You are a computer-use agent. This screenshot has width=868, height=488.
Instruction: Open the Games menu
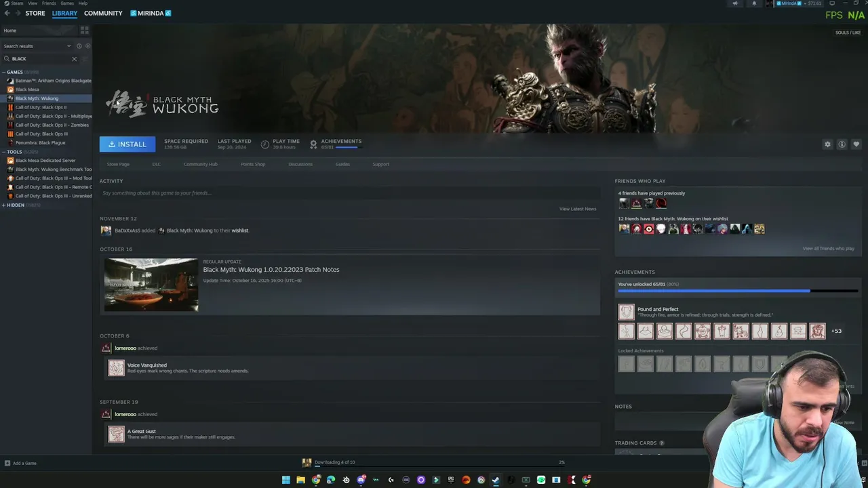67,3
